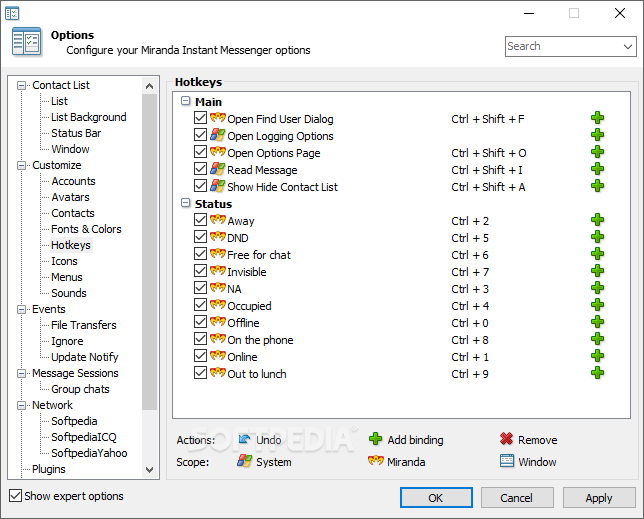Collapse the Message Sessions tree node

[21, 374]
